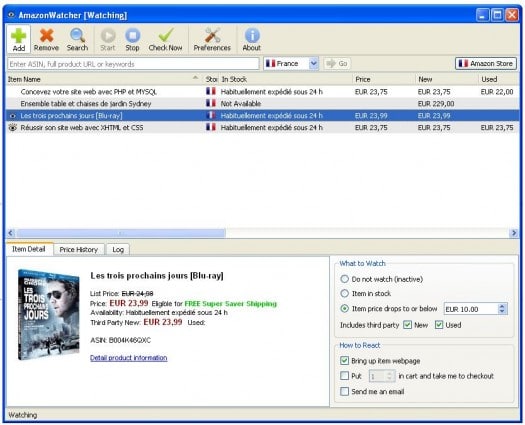Click the Not Available stock status cell
The image size is (525, 425).
(x=241, y=104)
